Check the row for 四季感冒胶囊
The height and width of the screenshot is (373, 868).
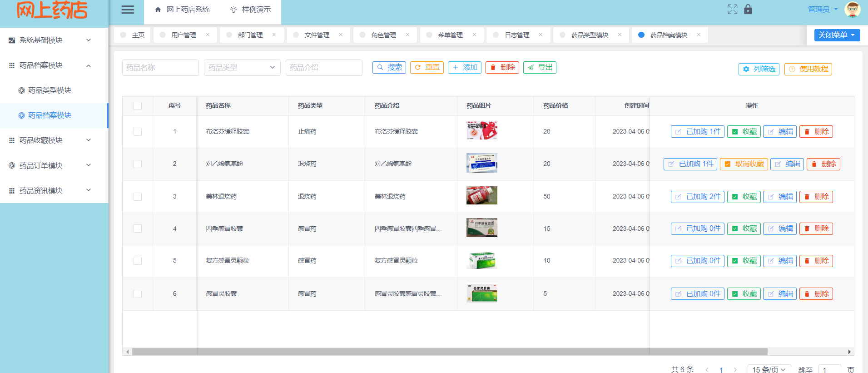138,229
